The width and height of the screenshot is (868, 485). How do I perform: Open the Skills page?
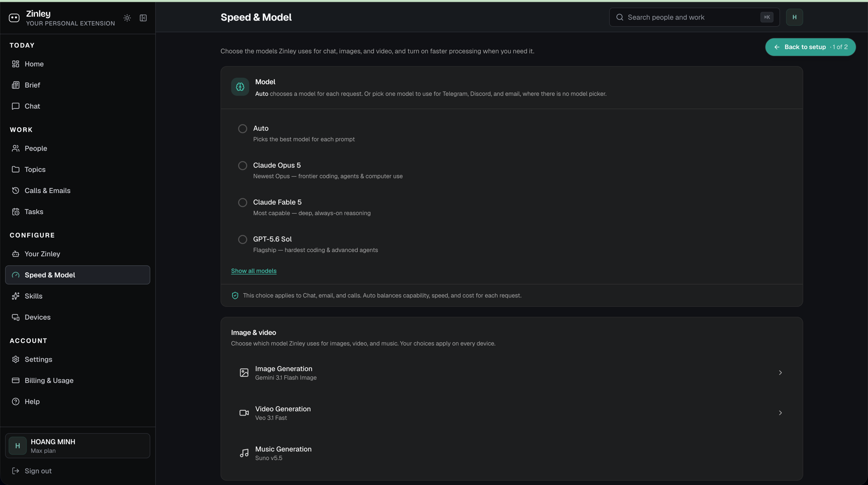(78, 296)
